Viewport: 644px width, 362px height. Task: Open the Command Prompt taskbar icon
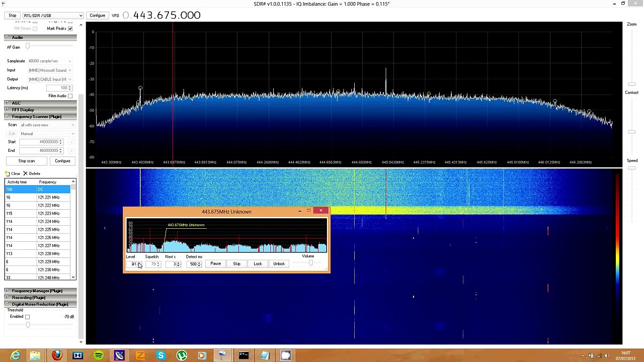coord(244,355)
